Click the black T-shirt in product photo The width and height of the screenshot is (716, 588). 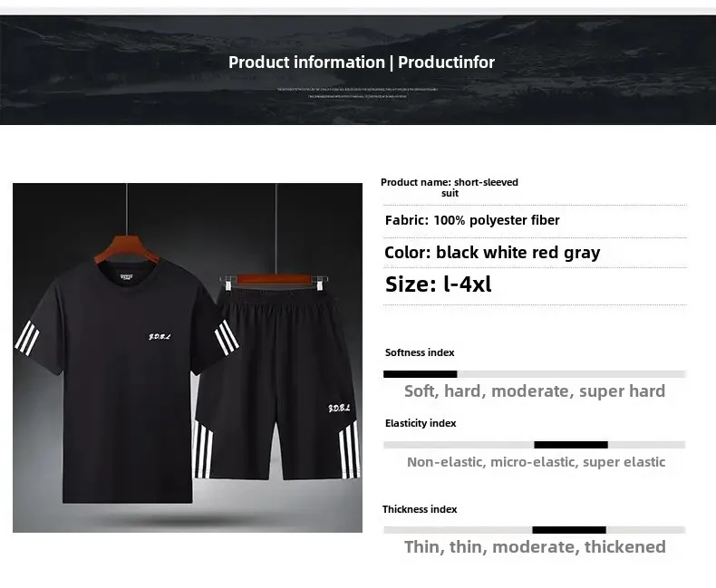coord(127,381)
